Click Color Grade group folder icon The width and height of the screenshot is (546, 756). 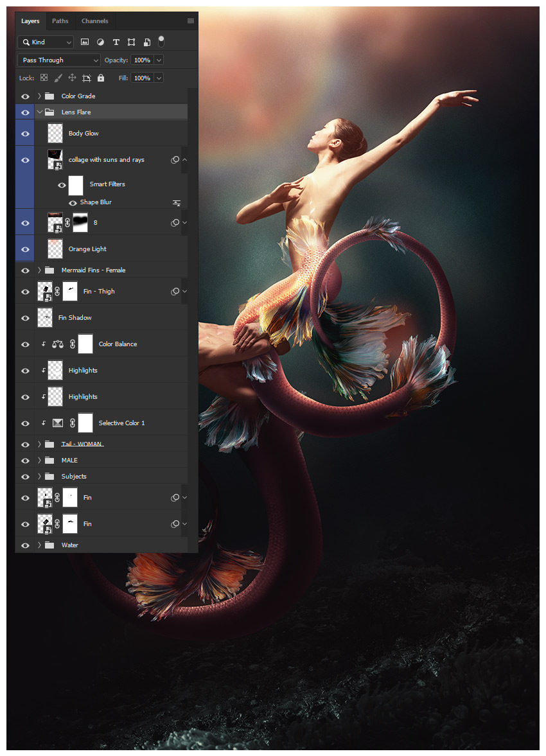pos(49,96)
